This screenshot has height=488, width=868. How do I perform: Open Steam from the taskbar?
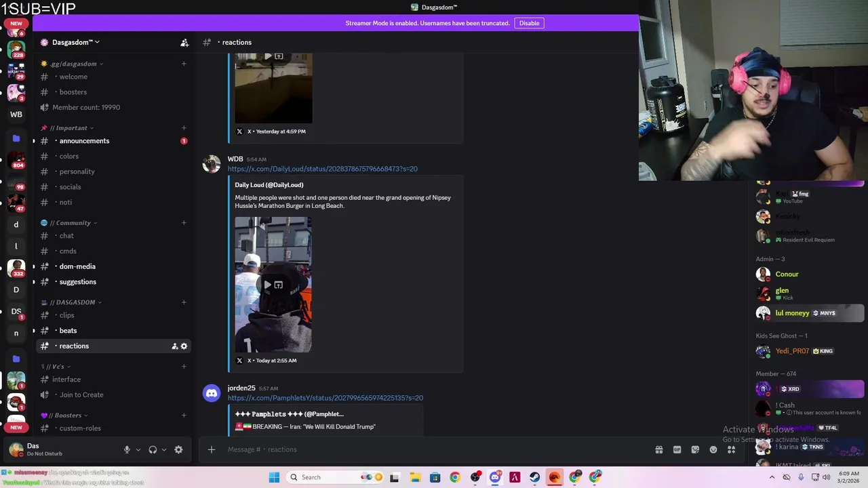tap(534, 477)
